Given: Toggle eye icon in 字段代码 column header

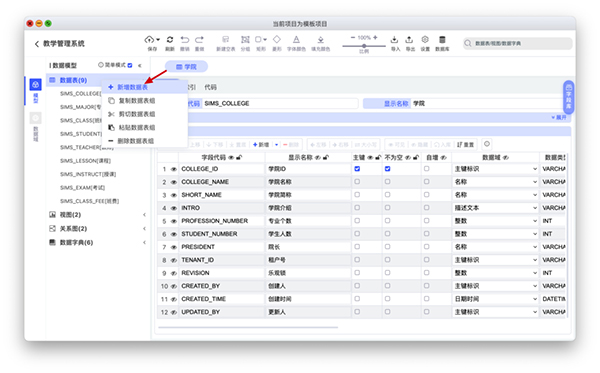Looking at the screenshot, I should pyautogui.click(x=231, y=158).
